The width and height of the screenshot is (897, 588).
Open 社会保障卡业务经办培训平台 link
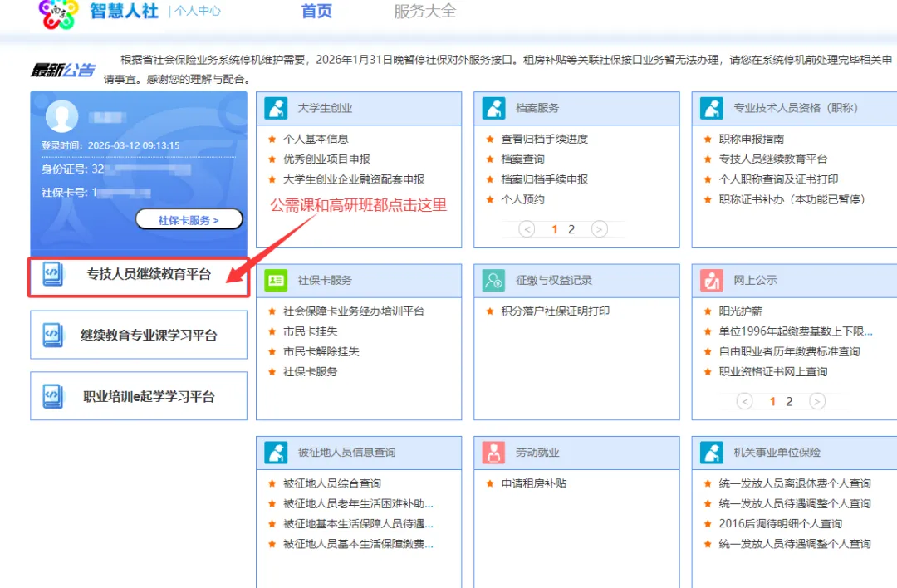coord(354,311)
